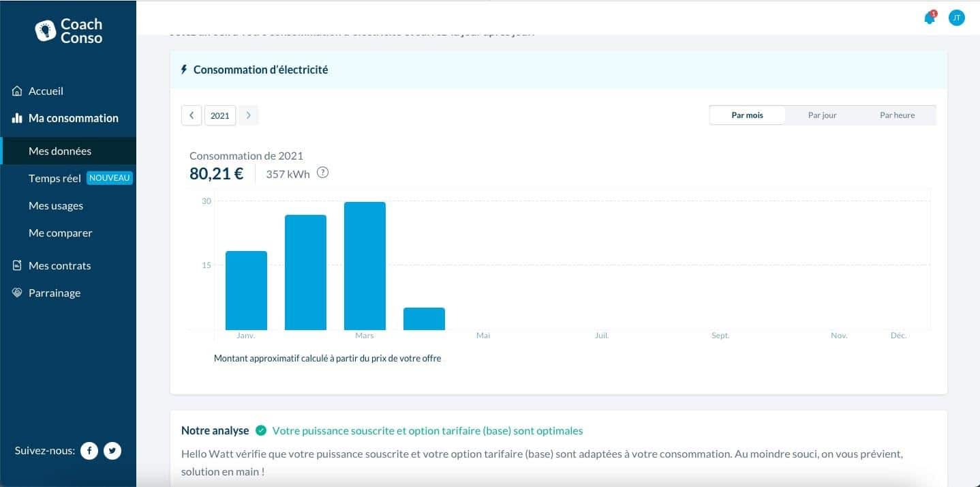Screen dimensions: 980x487
Task: Go to next year with right chevron
Action: [248, 115]
